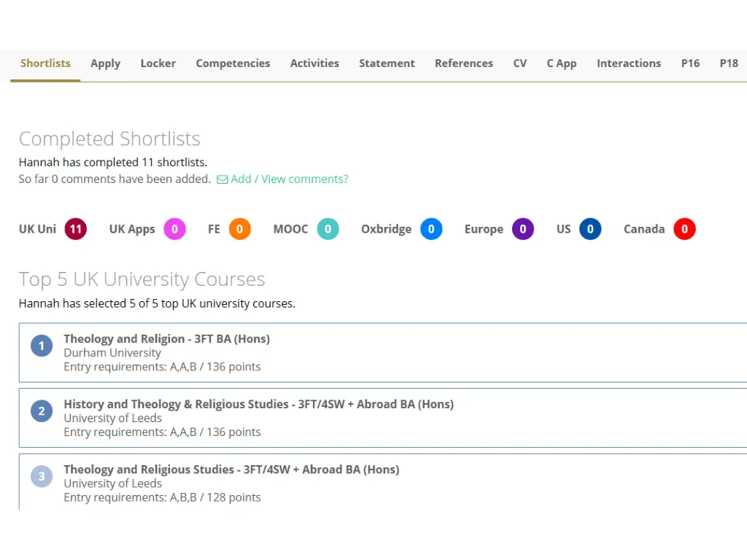This screenshot has width=747, height=560.
Task: Select the FE category label
Action: tap(214, 229)
